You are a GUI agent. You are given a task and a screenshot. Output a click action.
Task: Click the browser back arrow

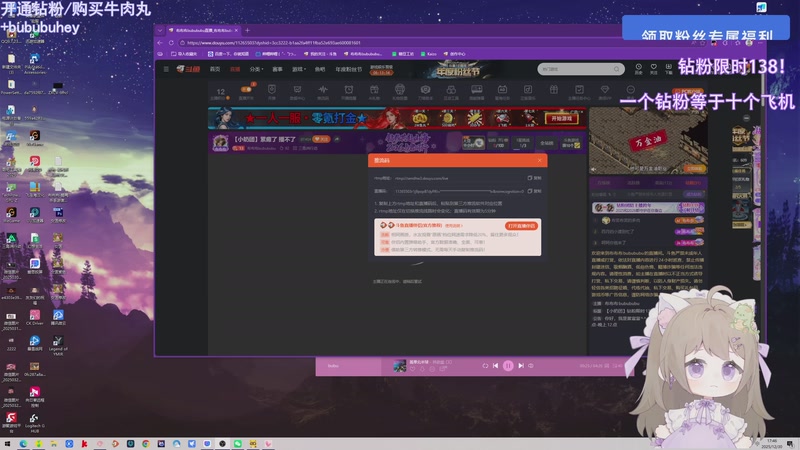point(160,43)
